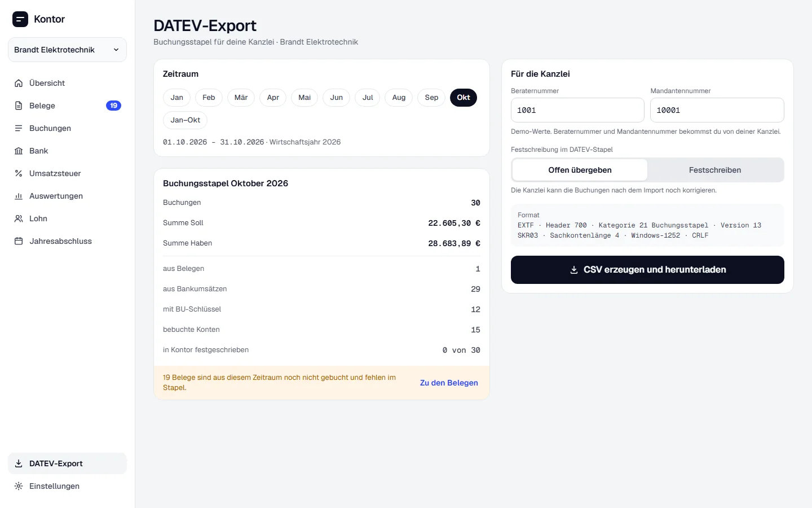Image resolution: width=812 pixels, height=508 pixels.
Task: Choose the Mai month chip
Action: coord(304,98)
